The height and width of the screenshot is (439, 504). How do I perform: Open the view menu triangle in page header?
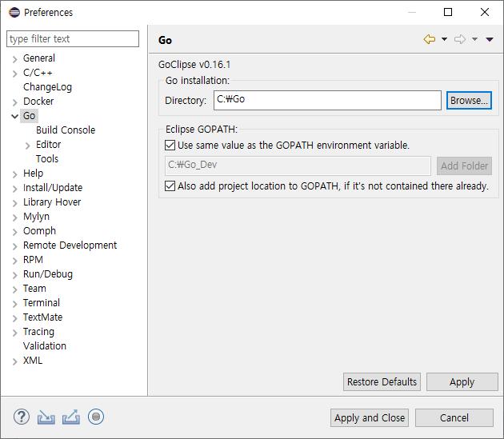click(x=490, y=39)
